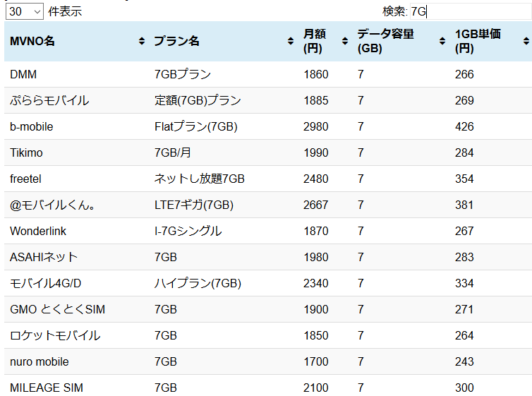This screenshot has height=396, width=532.
Task: Click the MVNO名 column header text
Action: click(32, 42)
